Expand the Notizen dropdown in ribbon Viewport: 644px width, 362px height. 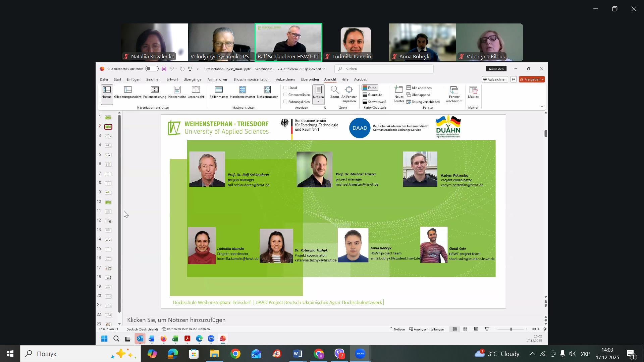pyautogui.click(x=318, y=101)
